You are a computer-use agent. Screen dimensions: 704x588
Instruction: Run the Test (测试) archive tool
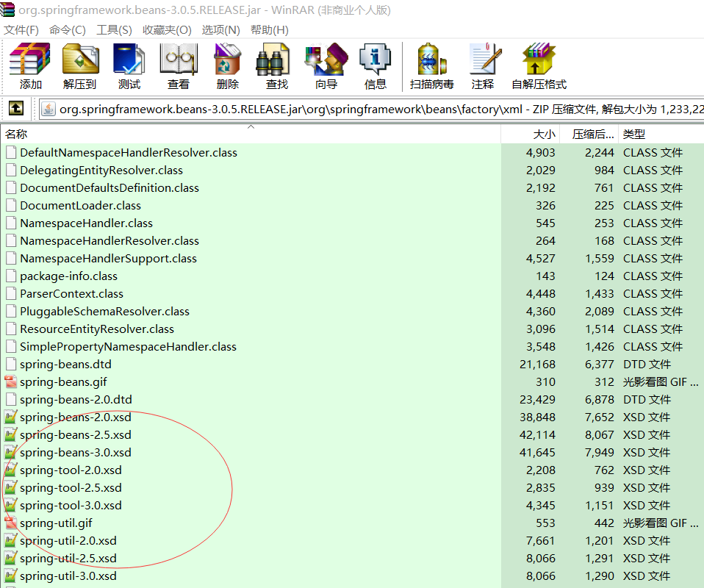[129, 60]
